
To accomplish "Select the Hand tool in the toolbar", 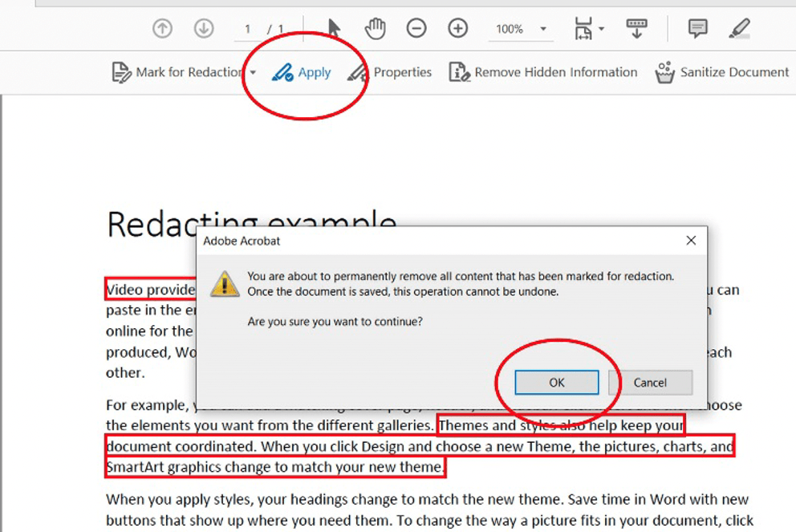I will [x=374, y=28].
